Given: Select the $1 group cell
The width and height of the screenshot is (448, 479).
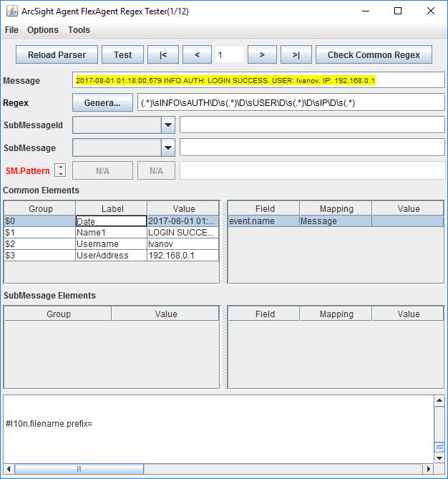Looking at the screenshot, I should (40, 233).
